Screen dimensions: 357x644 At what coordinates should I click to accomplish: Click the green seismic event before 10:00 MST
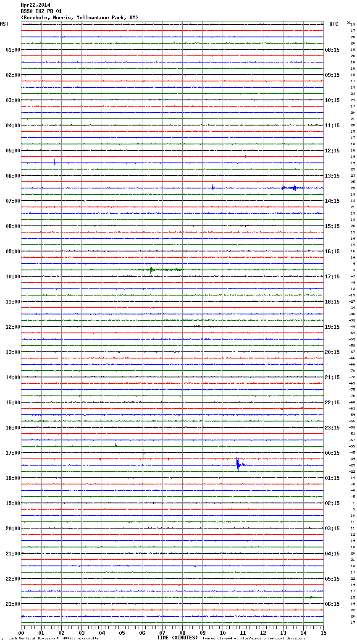coord(151,270)
